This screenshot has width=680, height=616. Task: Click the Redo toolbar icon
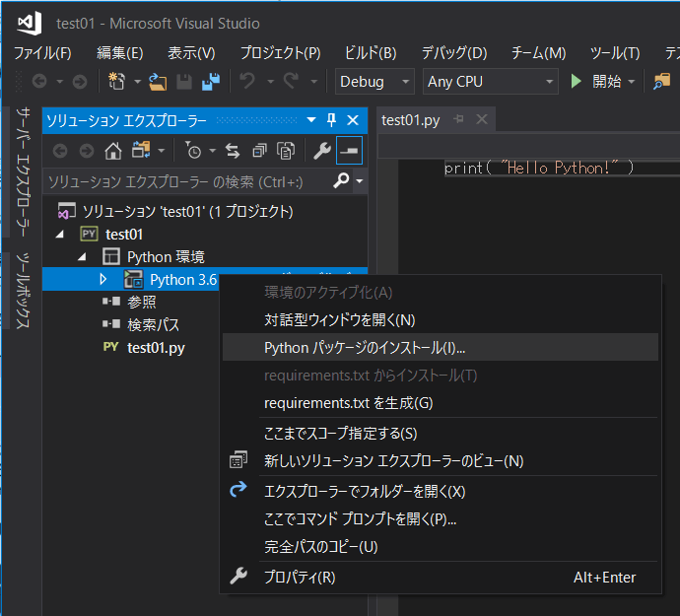292,81
